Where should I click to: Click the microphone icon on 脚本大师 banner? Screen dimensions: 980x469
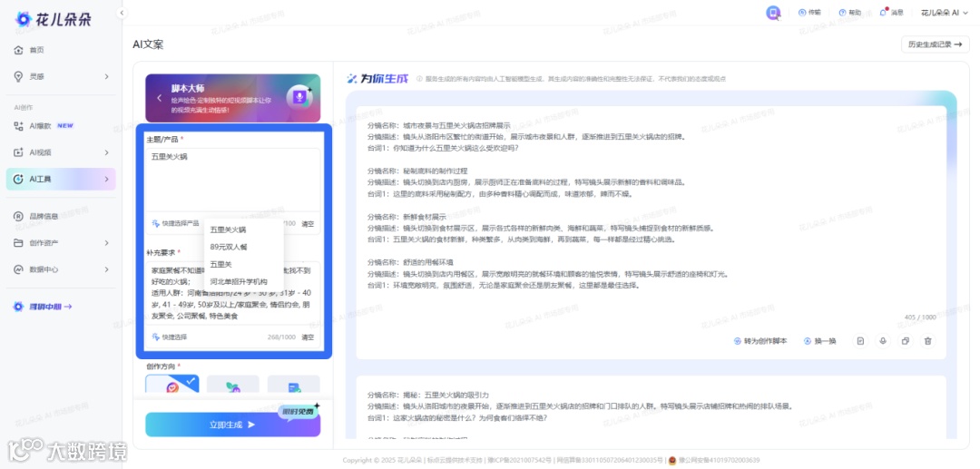[x=299, y=97]
